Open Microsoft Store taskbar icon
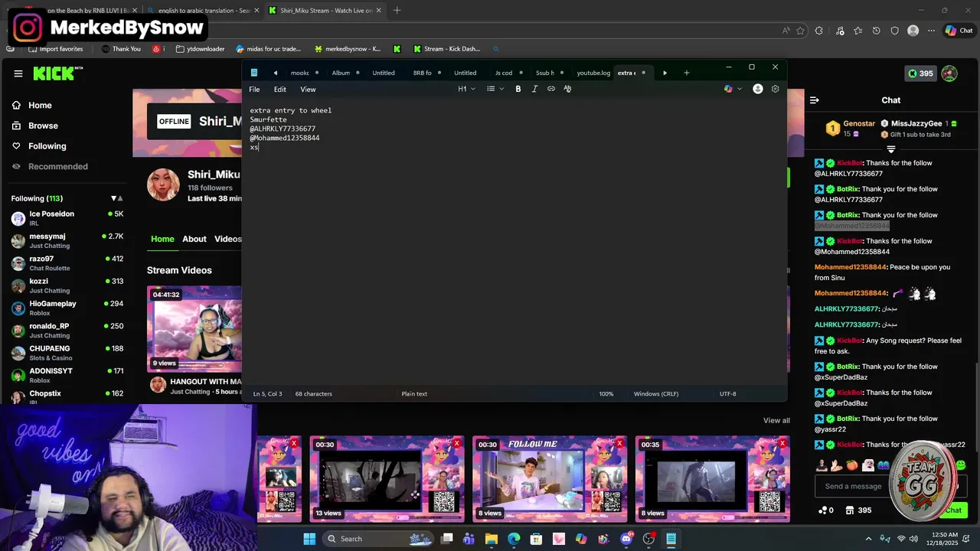980x551 pixels. pos(536,539)
